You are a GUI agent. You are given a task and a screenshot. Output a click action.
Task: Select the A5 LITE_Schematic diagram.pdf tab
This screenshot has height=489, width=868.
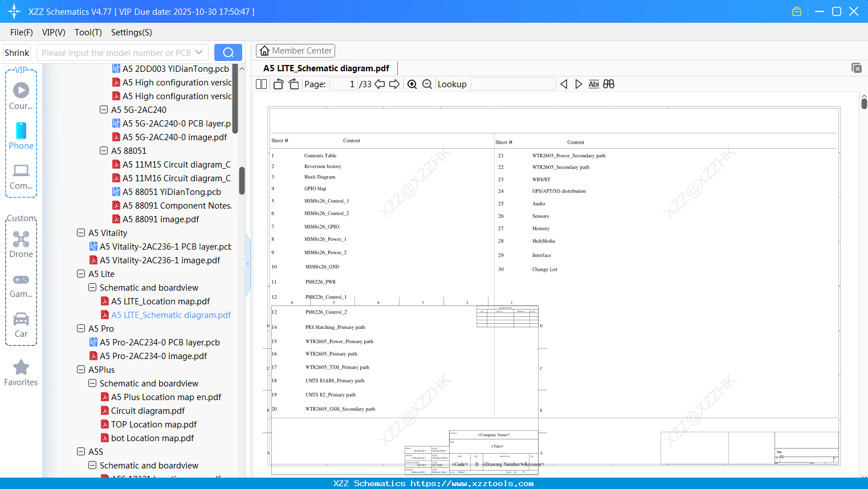tap(327, 68)
